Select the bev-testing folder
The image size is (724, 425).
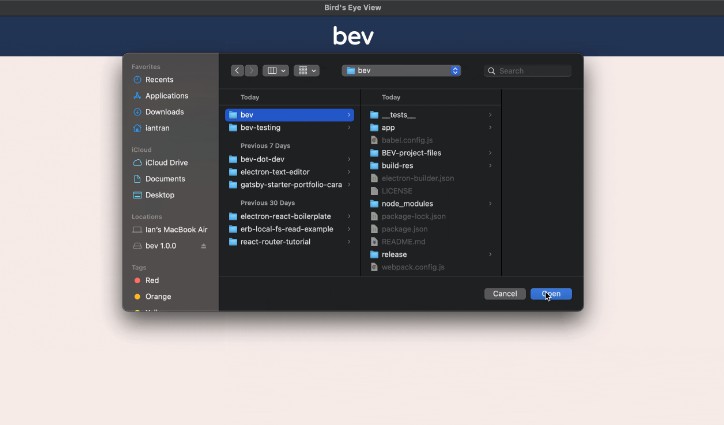pyautogui.click(x=290, y=128)
